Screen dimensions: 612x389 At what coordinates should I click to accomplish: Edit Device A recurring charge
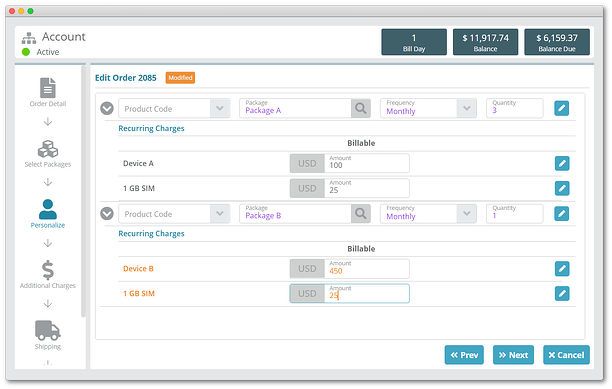coord(562,163)
